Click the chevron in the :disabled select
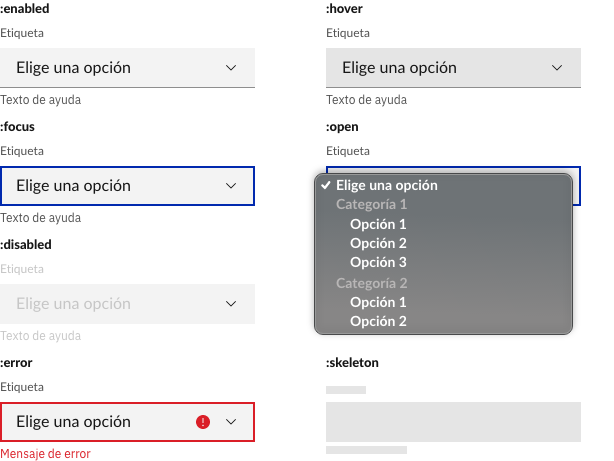This screenshot has width=614, height=461. tap(231, 304)
